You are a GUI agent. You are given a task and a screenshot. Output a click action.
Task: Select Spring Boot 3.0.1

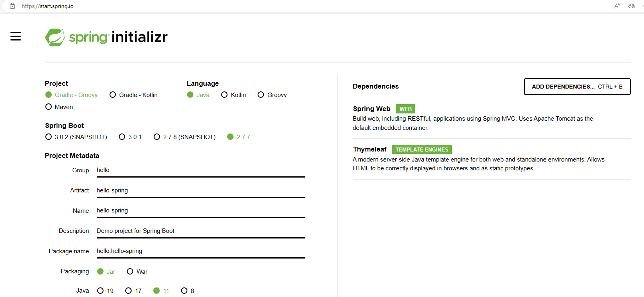pos(130,137)
